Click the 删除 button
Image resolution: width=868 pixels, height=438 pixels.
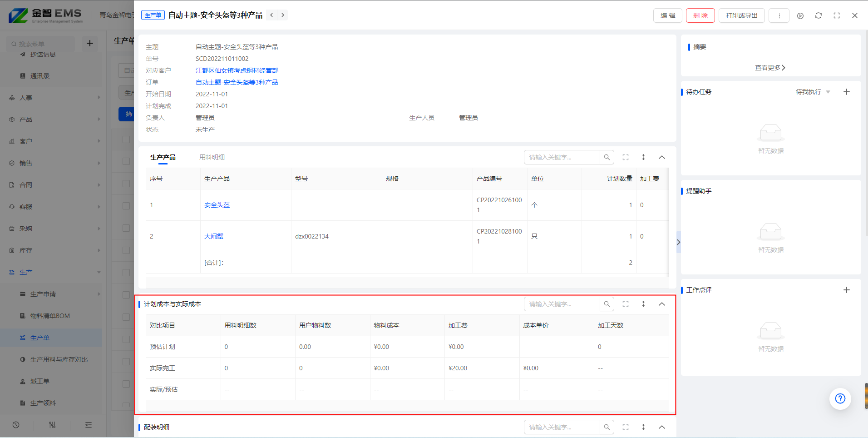click(700, 15)
